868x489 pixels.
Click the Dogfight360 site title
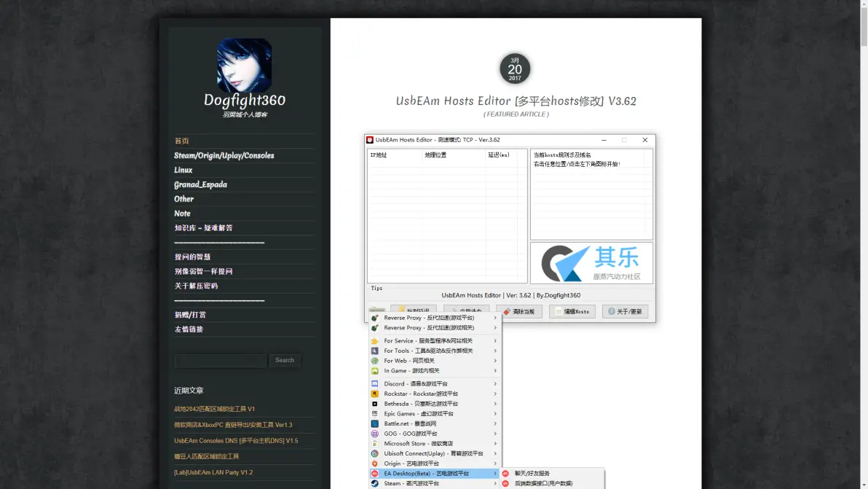[x=245, y=101]
